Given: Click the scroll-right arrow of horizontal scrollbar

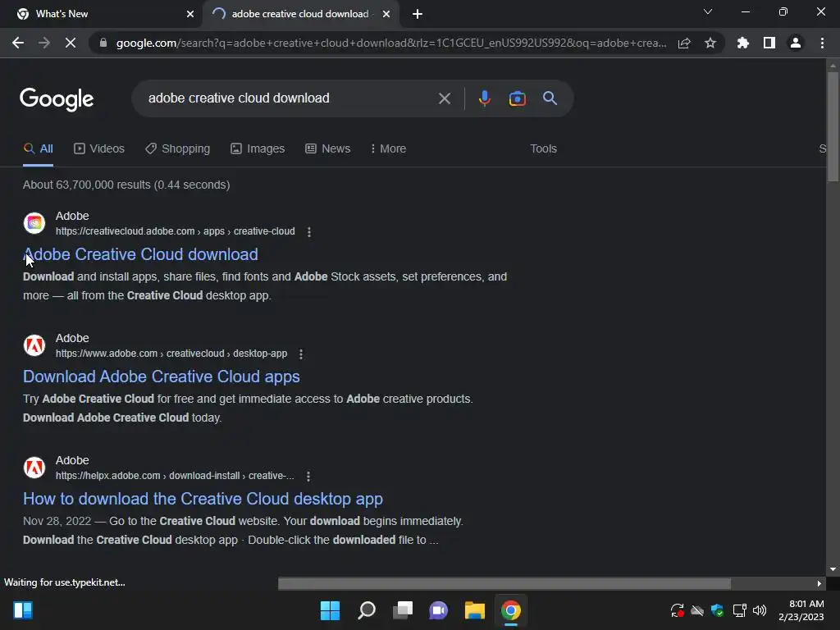Looking at the screenshot, I should coord(819,583).
